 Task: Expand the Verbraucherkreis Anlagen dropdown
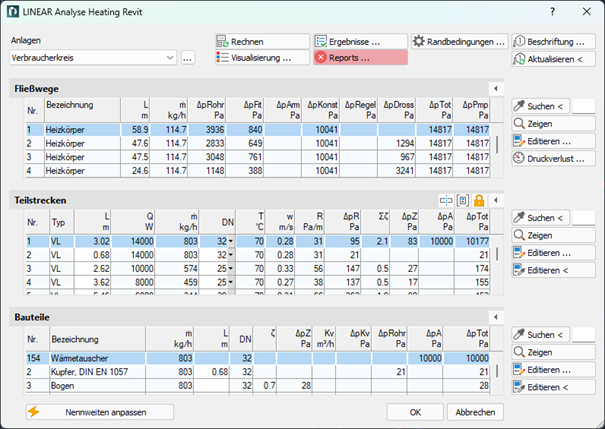(171, 58)
